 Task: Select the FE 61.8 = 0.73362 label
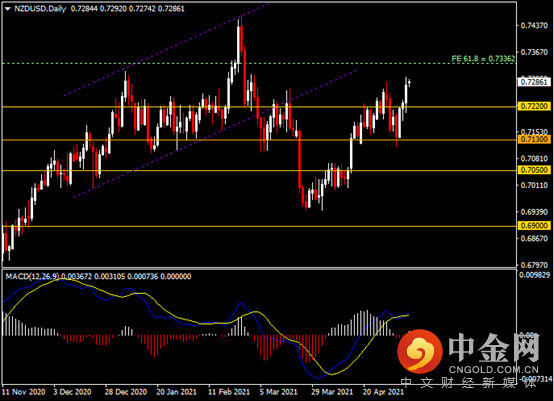point(483,59)
